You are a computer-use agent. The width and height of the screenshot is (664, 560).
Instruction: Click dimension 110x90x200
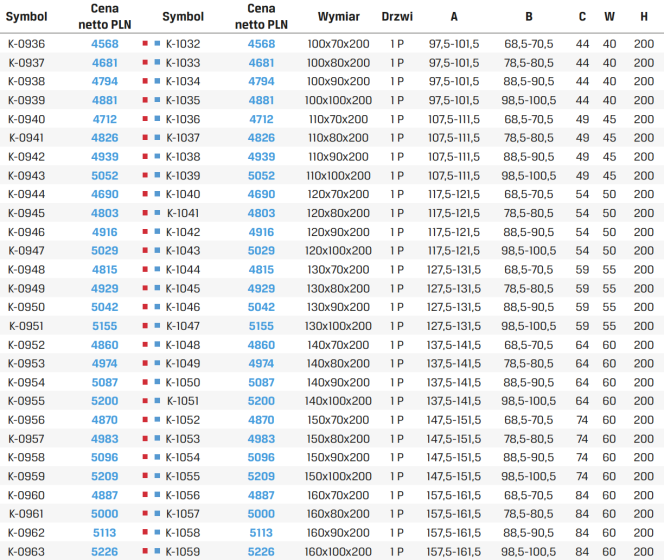point(338,157)
